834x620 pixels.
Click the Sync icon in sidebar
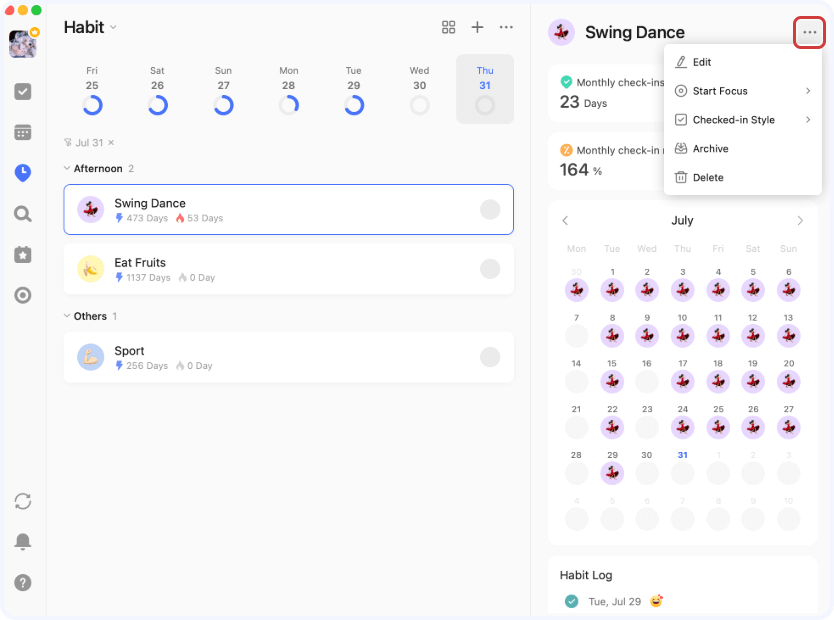coord(23,501)
